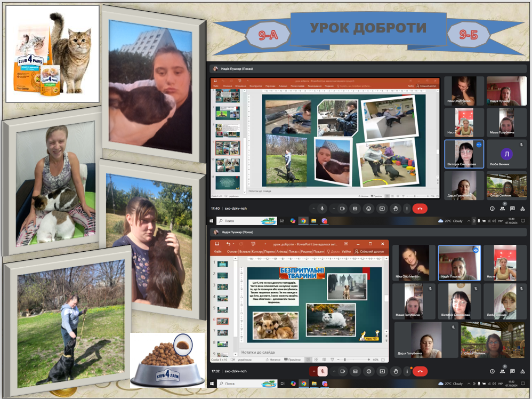Open Chrome on the 17:32 screenshot taskbar

304,384
